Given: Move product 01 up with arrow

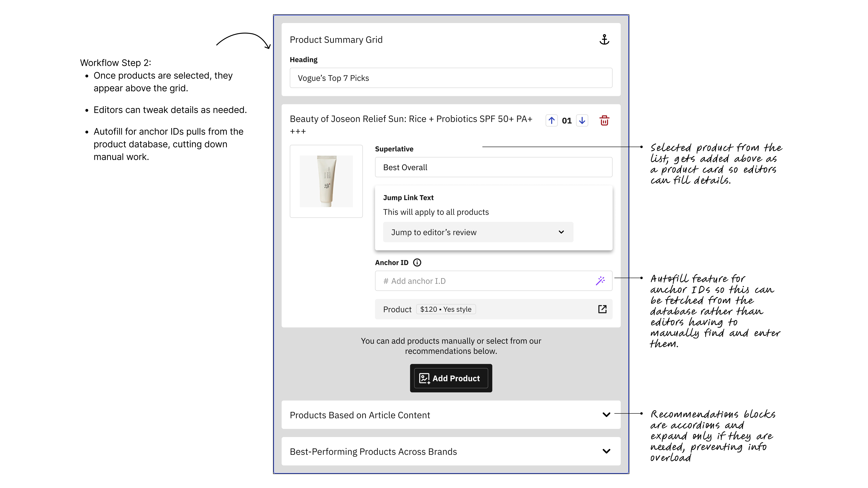Looking at the screenshot, I should [552, 121].
